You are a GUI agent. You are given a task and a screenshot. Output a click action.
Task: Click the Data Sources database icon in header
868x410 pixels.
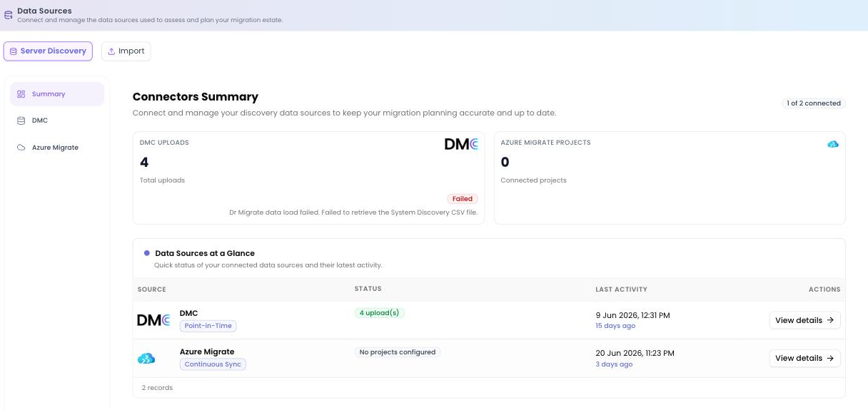[x=8, y=14]
